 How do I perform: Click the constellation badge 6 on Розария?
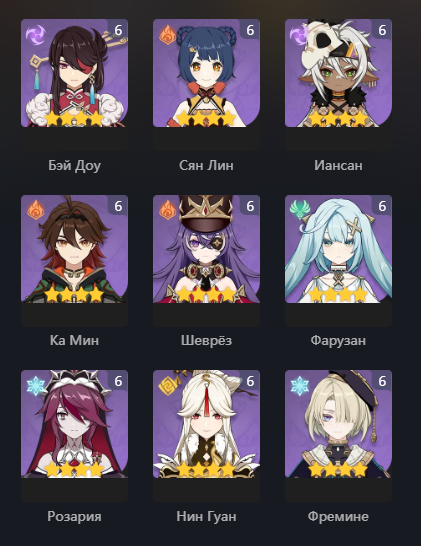(x=118, y=381)
